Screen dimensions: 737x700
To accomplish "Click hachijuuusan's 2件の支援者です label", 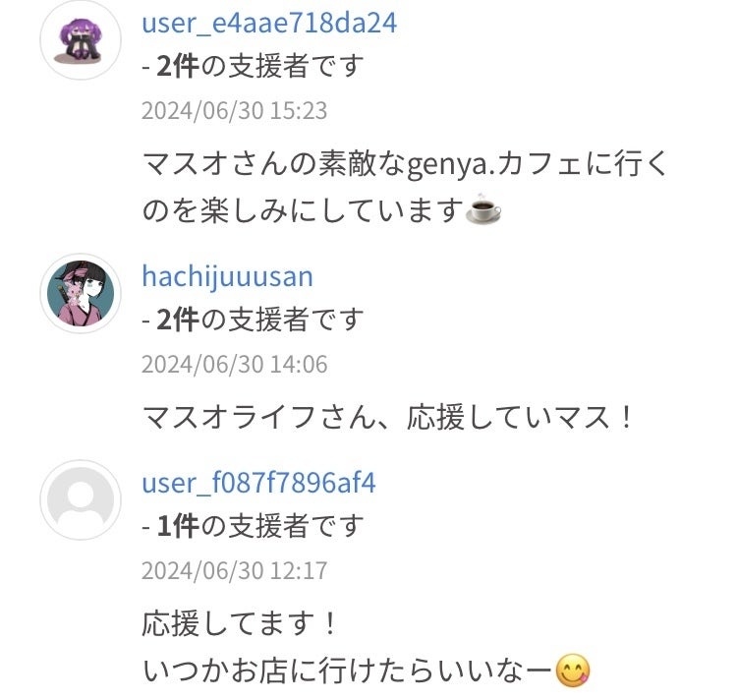I will (x=253, y=320).
